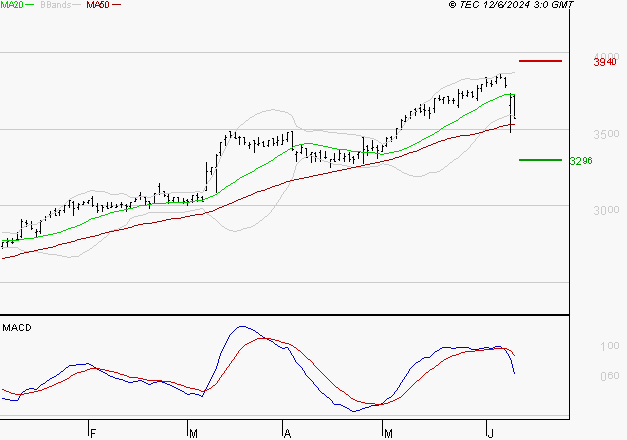This screenshot has width=627, height=440.
Task: Click the 3500 price axis label
Action: click(x=606, y=134)
